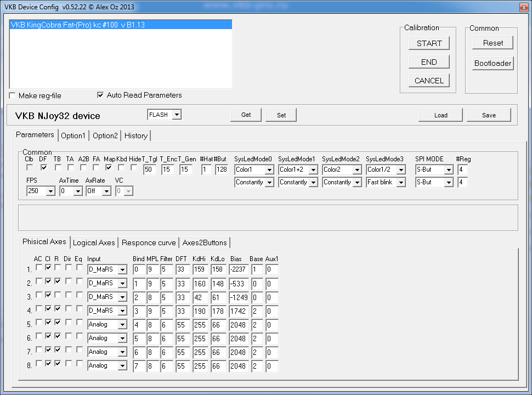Image resolution: width=532 pixels, height=395 pixels.
Task: Toggle the Kbd checkbox
Action: [x=121, y=168]
